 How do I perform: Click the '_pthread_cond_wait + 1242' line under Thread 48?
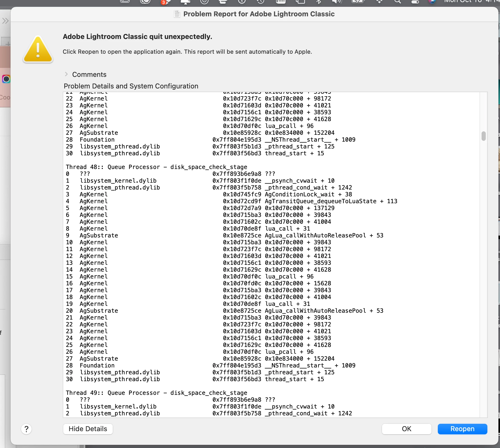(209, 187)
